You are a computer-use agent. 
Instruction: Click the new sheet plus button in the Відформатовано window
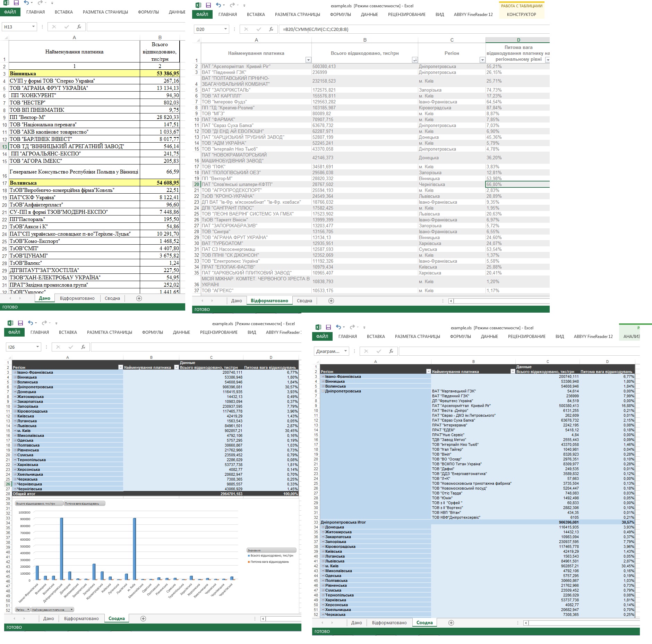(x=331, y=301)
